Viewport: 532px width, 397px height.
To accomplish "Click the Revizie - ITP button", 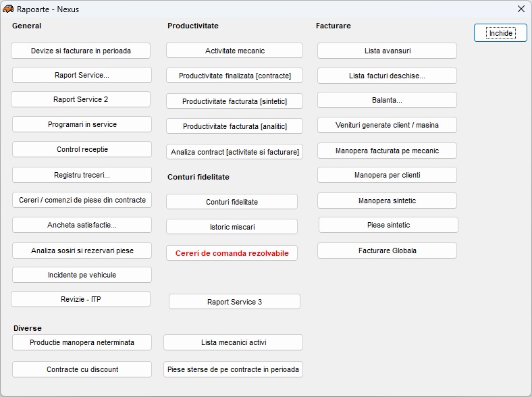I will point(81,299).
